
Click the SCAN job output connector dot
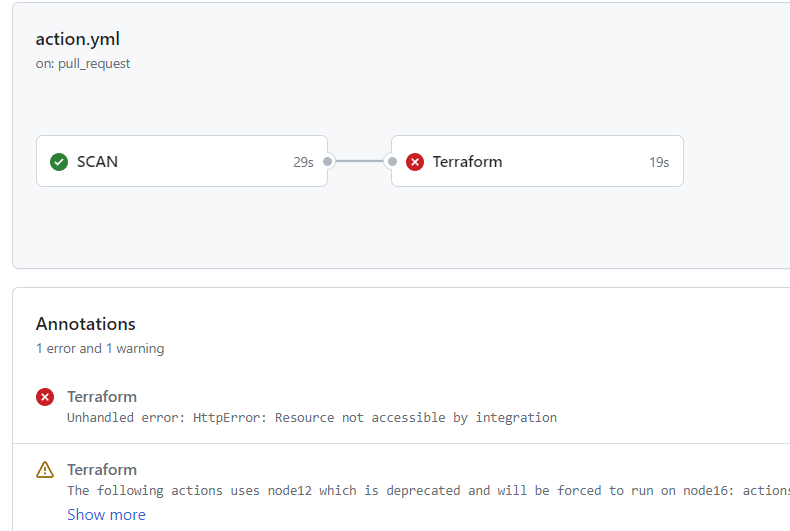point(327,161)
